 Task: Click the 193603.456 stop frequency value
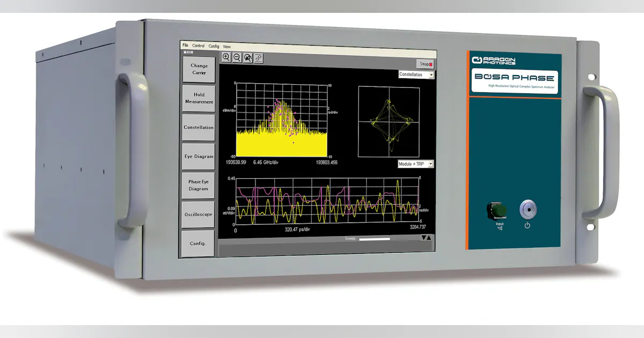(x=326, y=162)
